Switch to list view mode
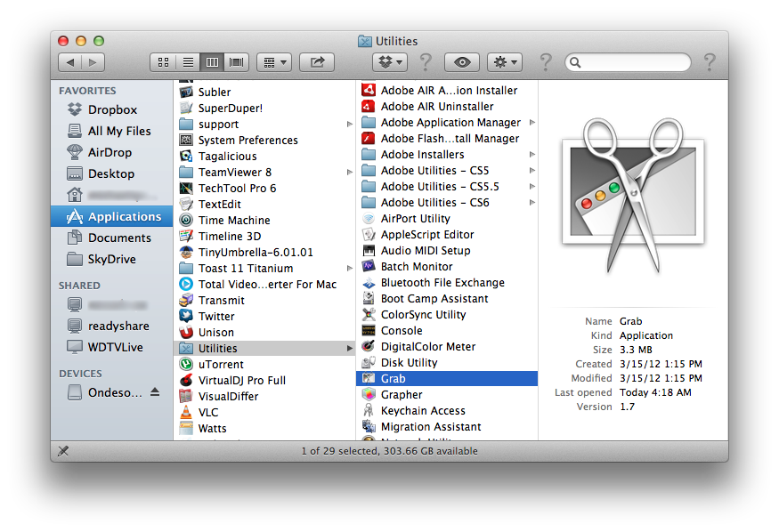Screen dimensions: 779x532 click(188, 62)
